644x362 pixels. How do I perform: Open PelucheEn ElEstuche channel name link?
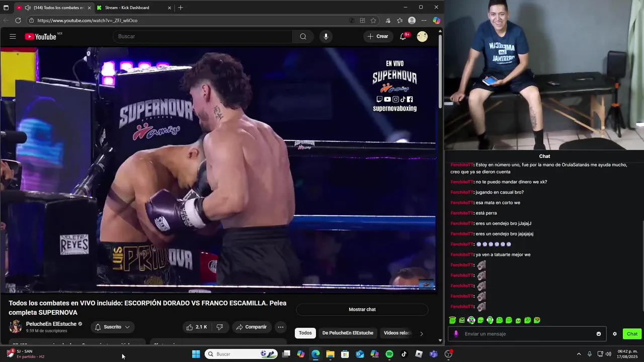[x=51, y=324]
